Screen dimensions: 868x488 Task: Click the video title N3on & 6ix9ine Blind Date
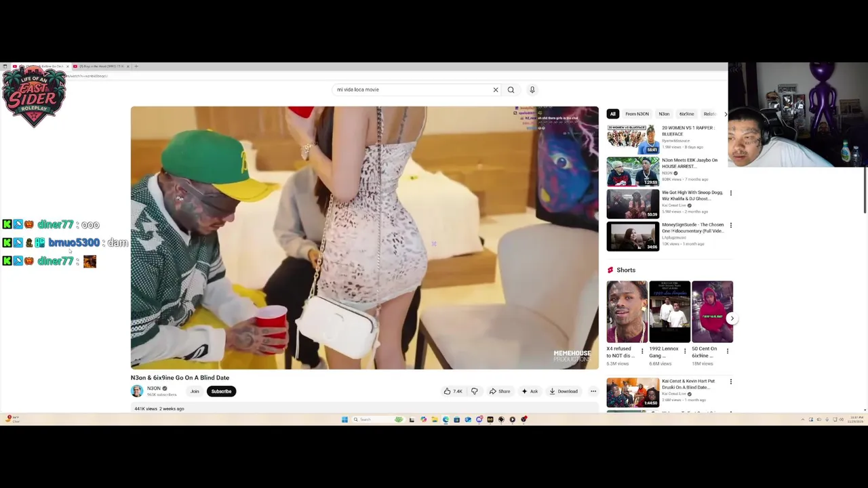point(180,378)
